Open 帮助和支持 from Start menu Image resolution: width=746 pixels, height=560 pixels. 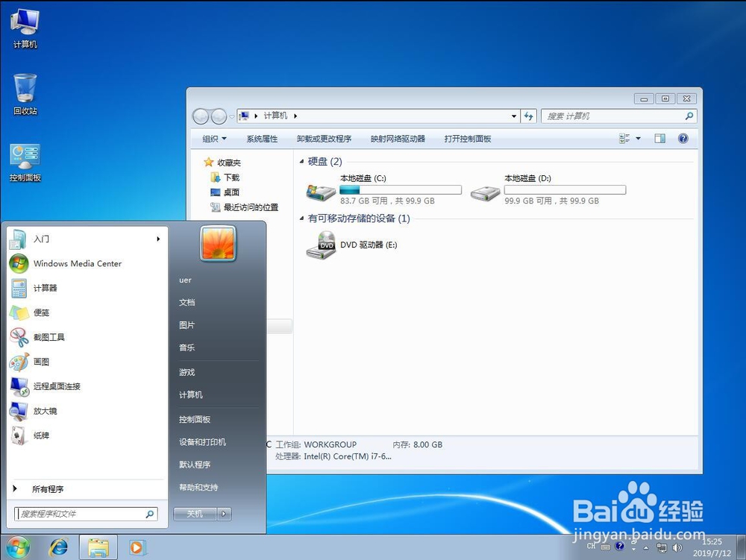point(198,487)
